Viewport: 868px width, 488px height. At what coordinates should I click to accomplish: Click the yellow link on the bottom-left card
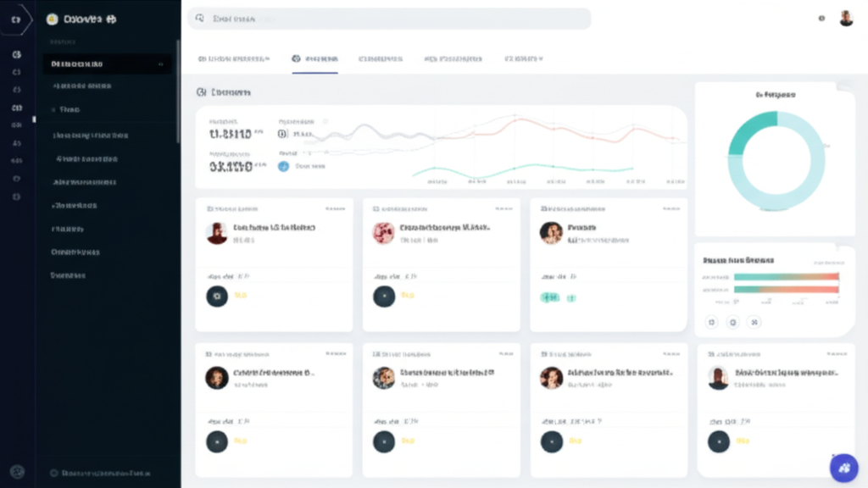(x=240, y=441)
